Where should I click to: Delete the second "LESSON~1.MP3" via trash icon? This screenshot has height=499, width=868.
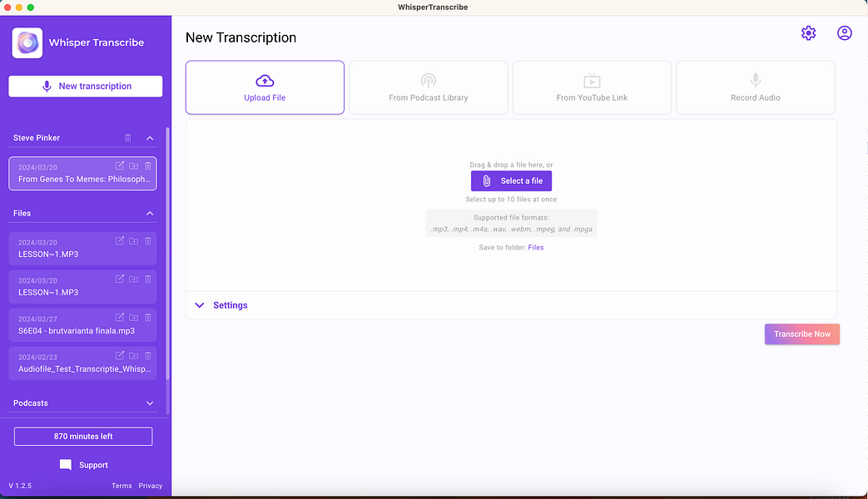pyautogui.click(x=147, y=279)
